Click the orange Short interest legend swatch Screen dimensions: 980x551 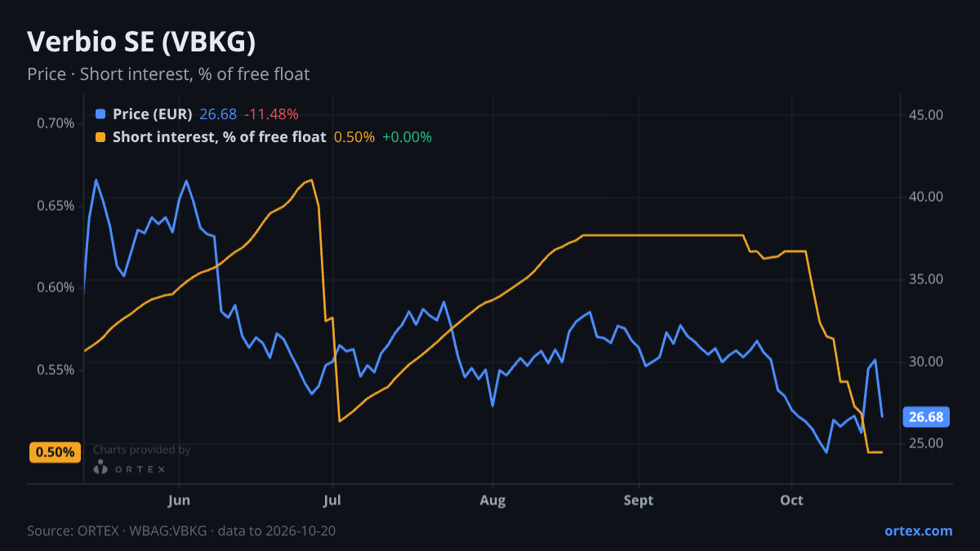(x=100, y=137)
